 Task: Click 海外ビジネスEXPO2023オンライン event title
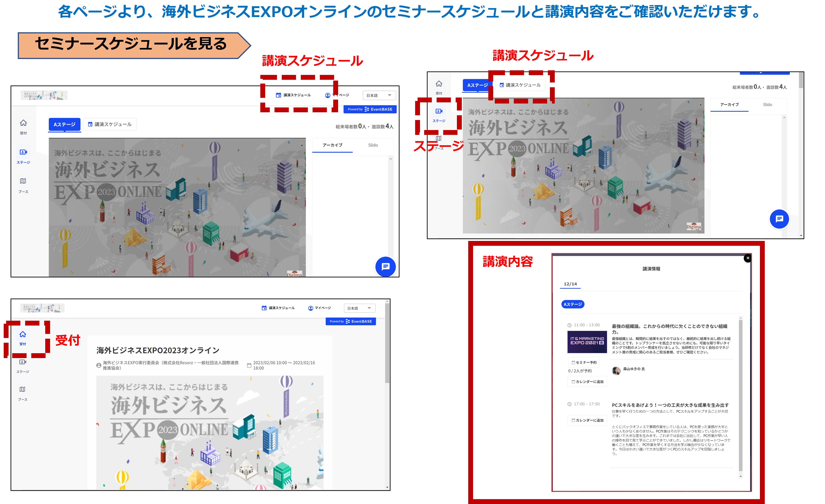click(158, 350)
